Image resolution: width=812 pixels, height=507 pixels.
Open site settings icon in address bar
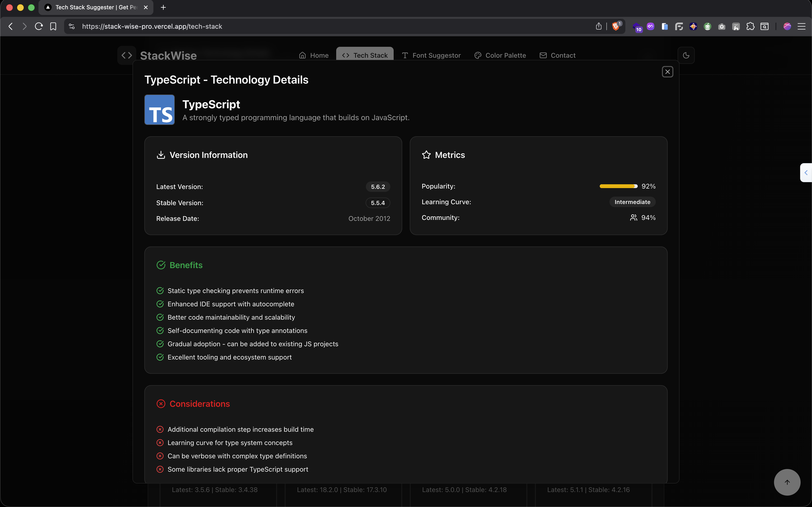click(71, 27)
